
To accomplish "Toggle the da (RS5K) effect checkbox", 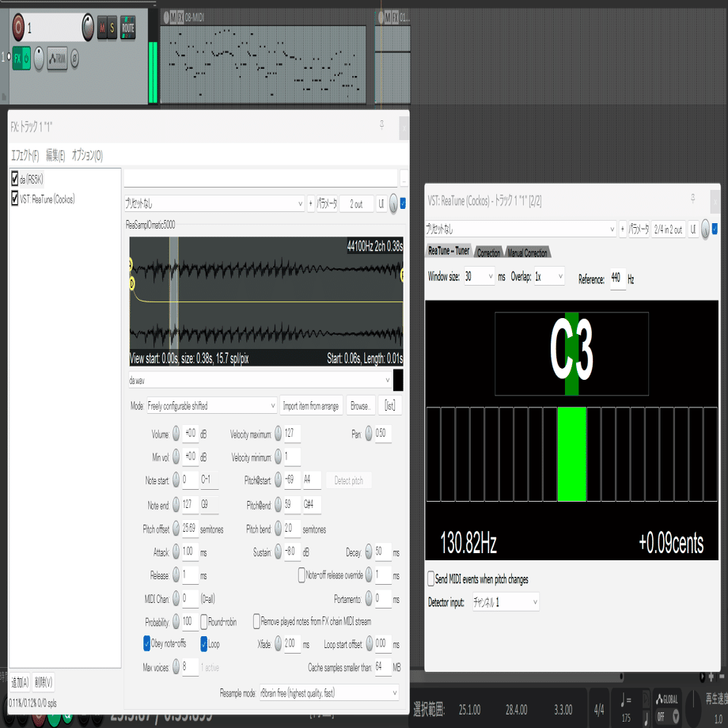I will coord(14,178).
